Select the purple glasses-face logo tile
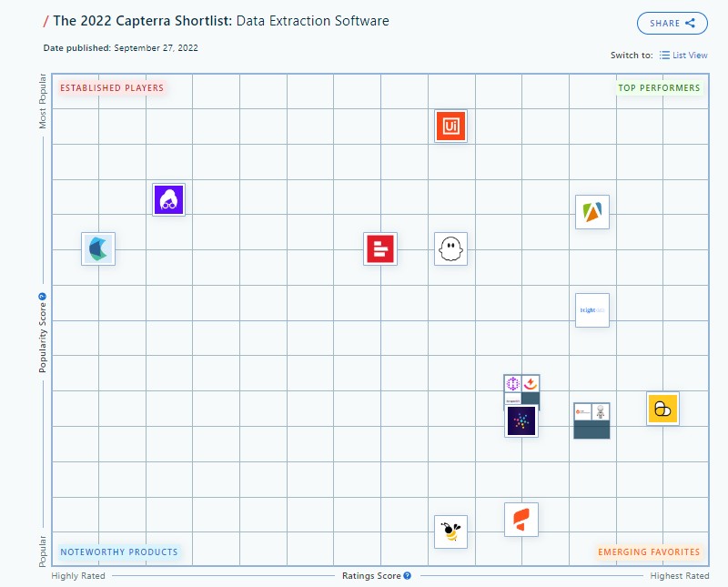The width and height of the screenshot is (728, 587). click(x=168, y=199)
